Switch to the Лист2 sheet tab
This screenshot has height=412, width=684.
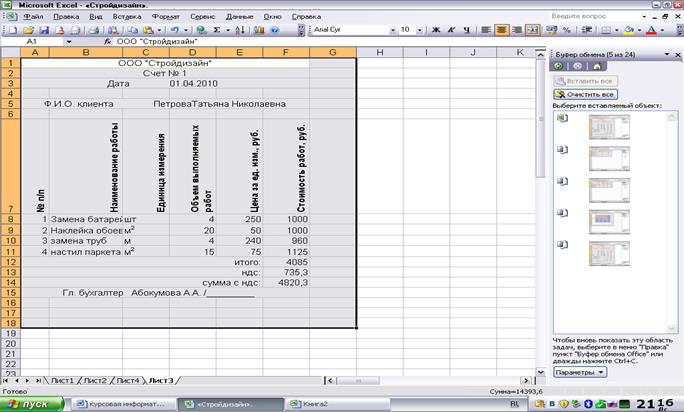[x=95, y=381]
